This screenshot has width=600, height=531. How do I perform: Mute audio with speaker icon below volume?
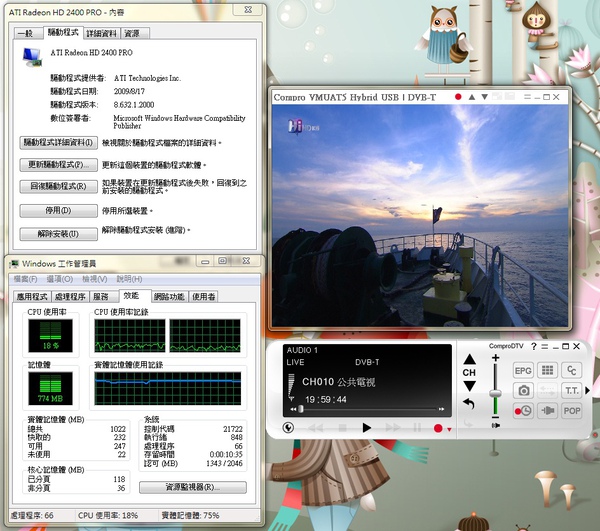coord(496,425)
